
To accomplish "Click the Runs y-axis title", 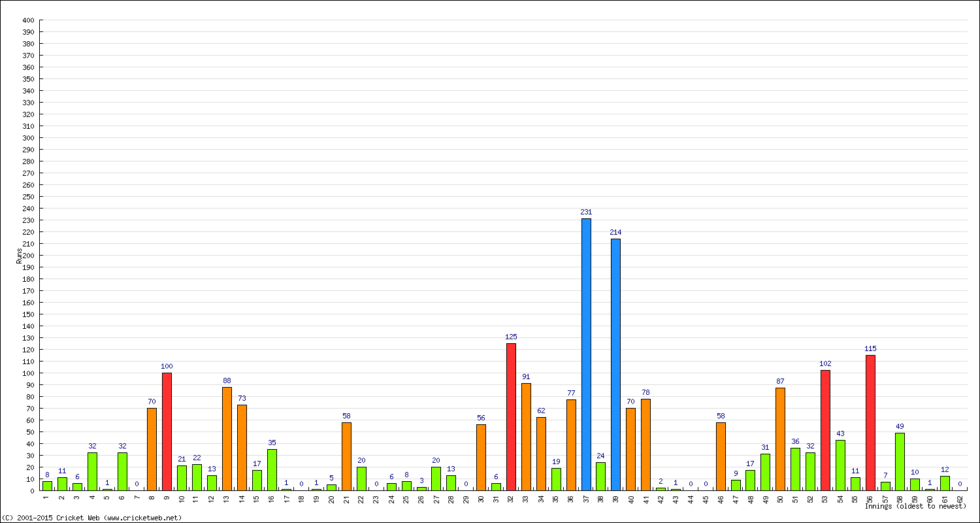I will click(20, 256).
